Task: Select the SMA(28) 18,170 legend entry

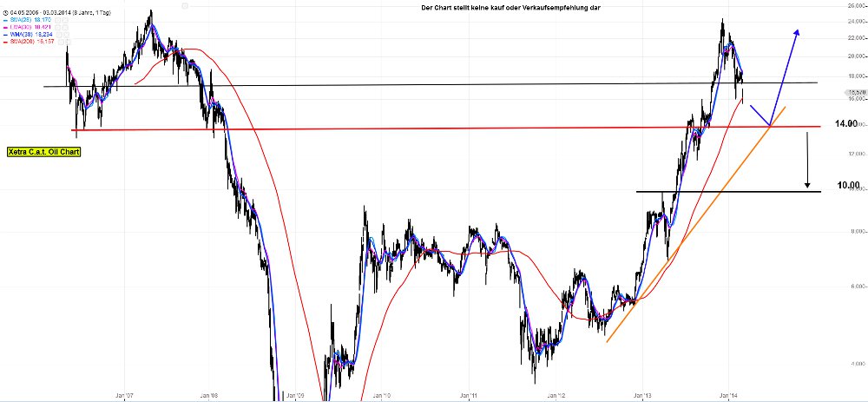Action: (x=30, y=20)
